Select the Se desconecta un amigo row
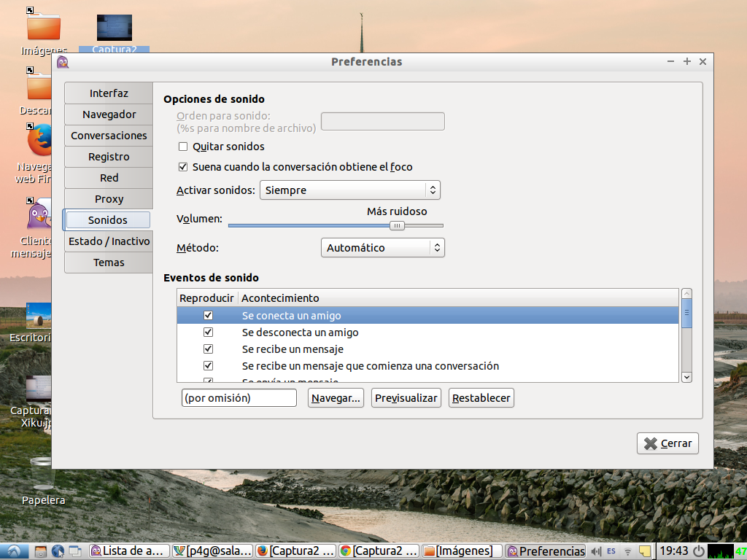 pyautogui.click(x=427, y=332)
